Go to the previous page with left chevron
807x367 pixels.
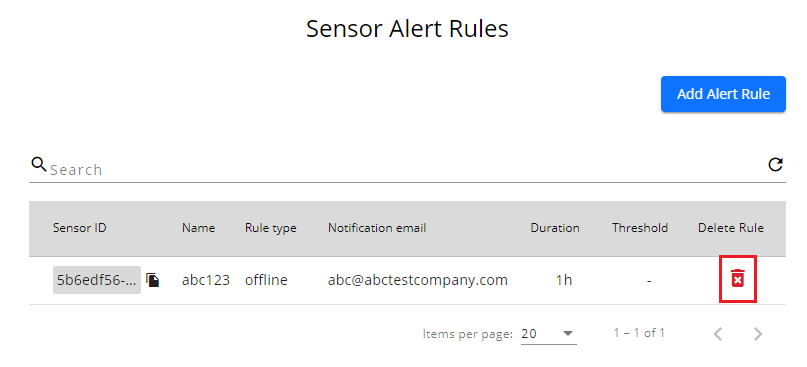(x=718, y=334)
